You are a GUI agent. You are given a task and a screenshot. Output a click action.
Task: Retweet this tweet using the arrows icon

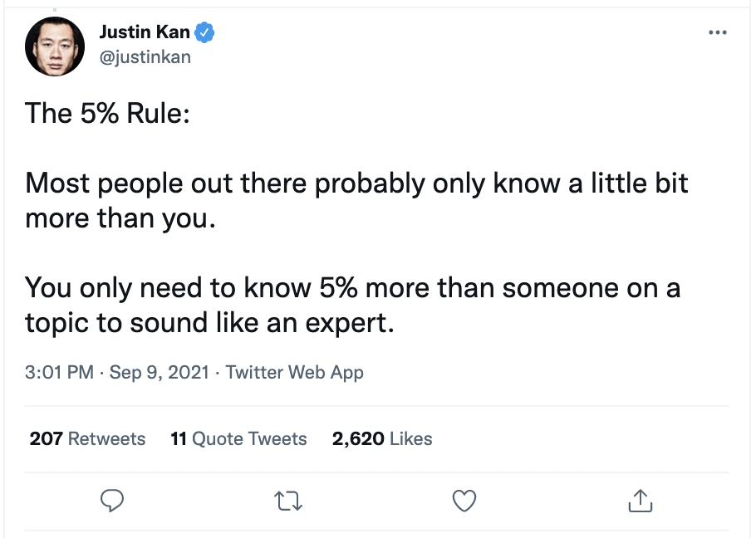(288, 500)
